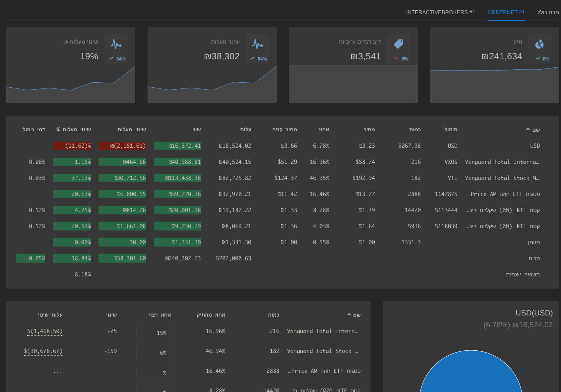Screen dimensions: 561x392
Task: Click the 8% uptrend indicator in תיק card
Action: 543,59
